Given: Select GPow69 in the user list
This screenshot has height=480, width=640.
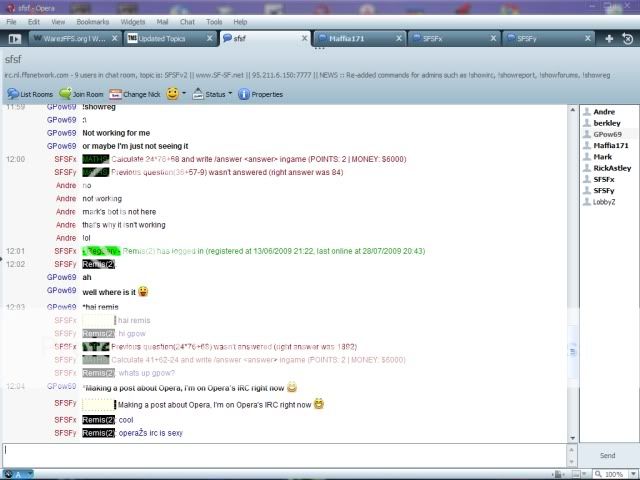Looking at the screenshot, I should click(x=607, y=134).
